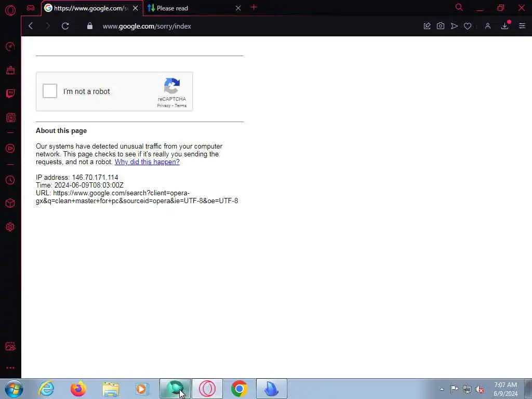The width and height of the screenshot is (532, 399).
Task: Go forward to the next page
Action: 47,26
